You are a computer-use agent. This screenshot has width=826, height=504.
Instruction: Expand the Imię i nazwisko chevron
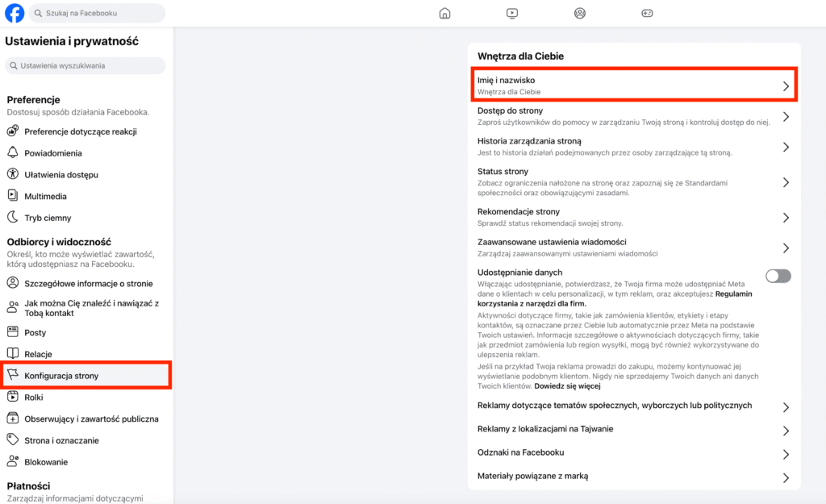(x=786, y=86)
